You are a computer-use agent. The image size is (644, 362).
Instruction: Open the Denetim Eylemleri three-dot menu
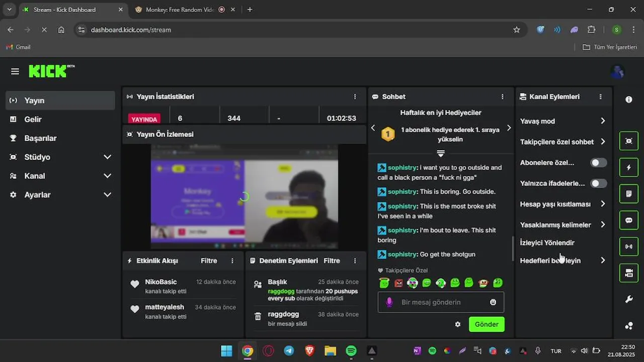tap(355, 261)
